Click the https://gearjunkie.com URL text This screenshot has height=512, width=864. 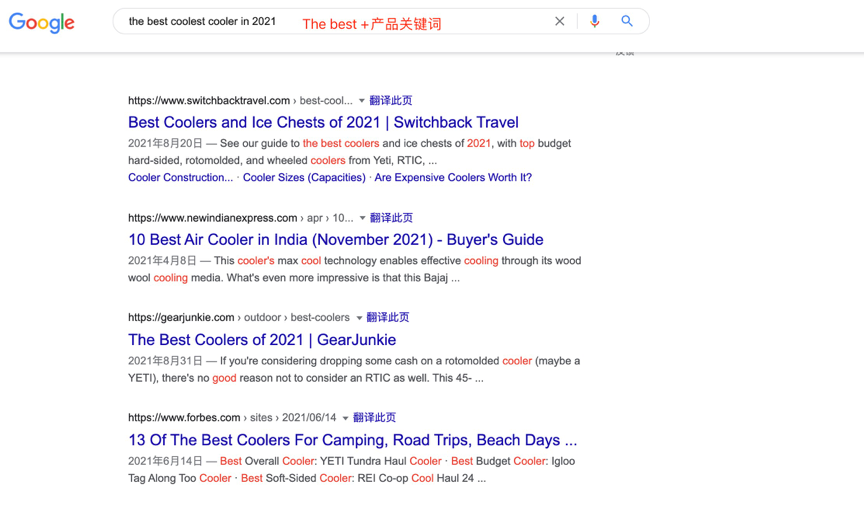click(181, 317)
